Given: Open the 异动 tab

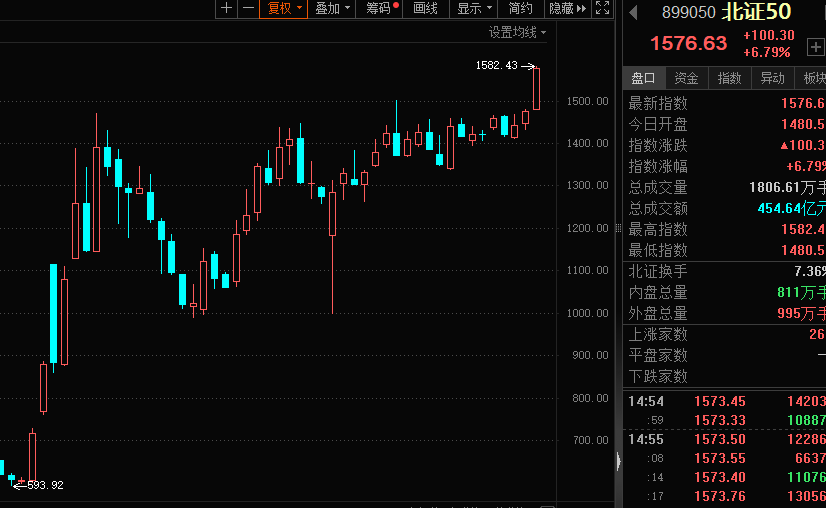Looking at the screenshot, I should pyautogui.click(x=772, y=78).
